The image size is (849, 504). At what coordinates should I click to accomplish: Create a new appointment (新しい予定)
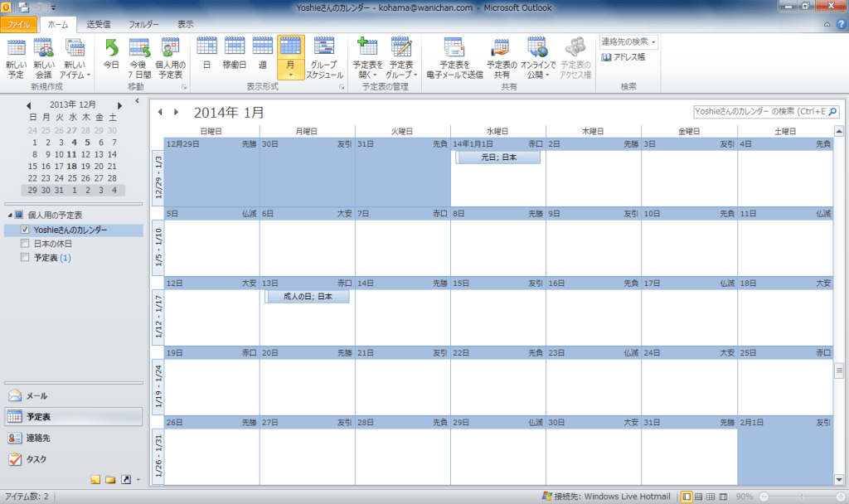tap(17, 59)
